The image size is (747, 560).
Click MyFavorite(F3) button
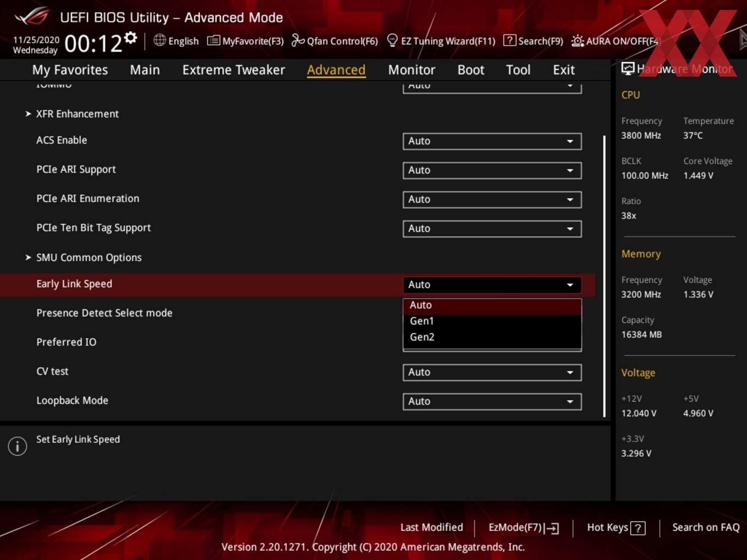coord(246,41)
